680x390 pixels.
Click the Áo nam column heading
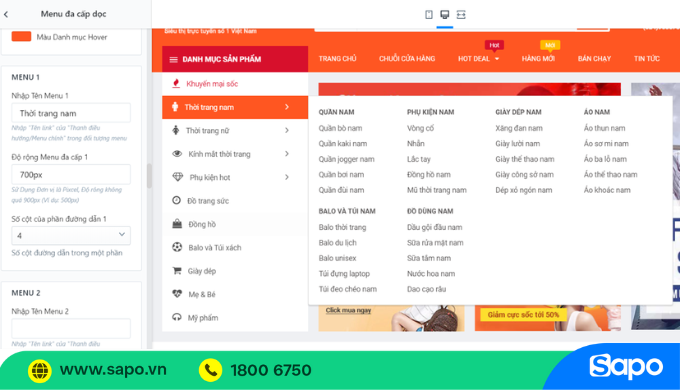click(x=596, y=112)
